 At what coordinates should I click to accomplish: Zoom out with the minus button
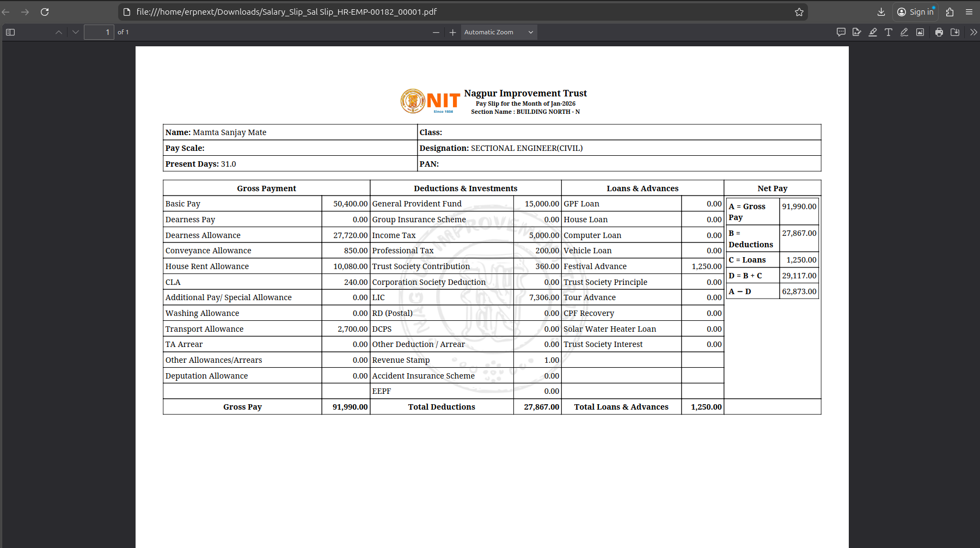tap(436, 32)
